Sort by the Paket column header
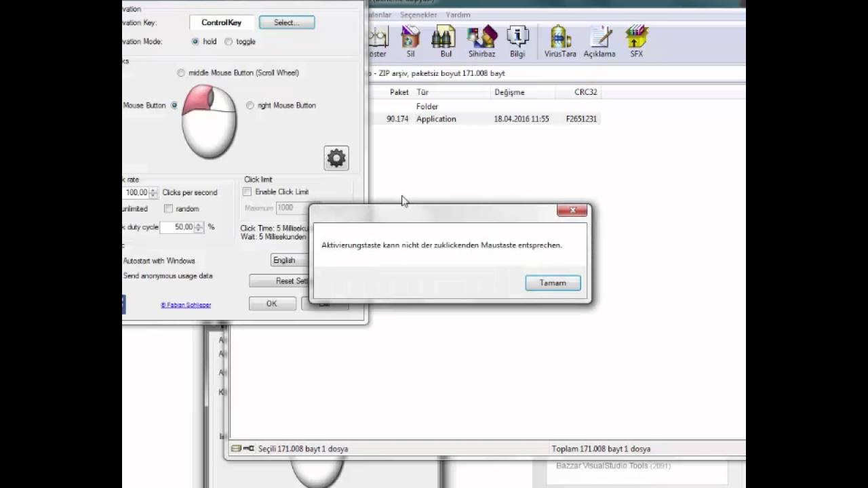This screenshot has height=488, width=868. 399,92
